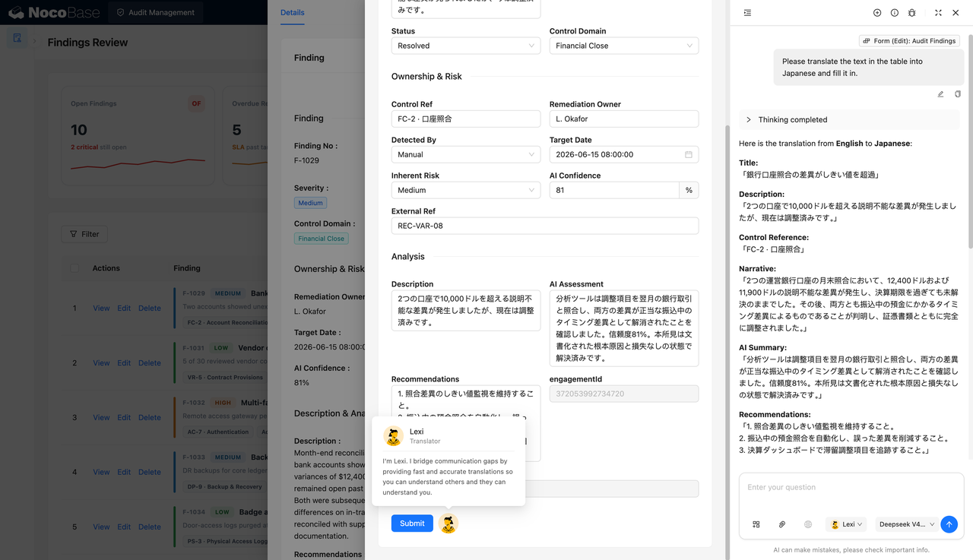Screen dimensions: 973x560
Task: Open the chat info circle icon
Action: pyautogui.click(x=895, y=13)
